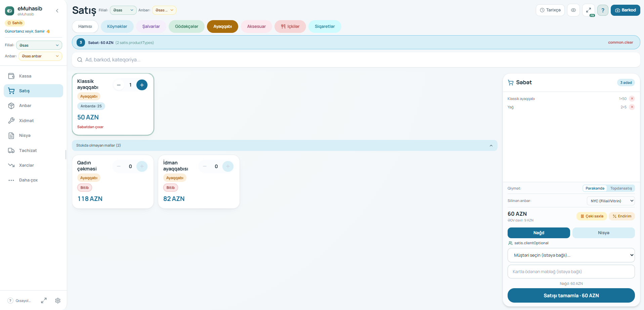The height and width of the screenshot is (310, 644).
Task: Open Kassa from the sidebar
Action: [33, 76]
